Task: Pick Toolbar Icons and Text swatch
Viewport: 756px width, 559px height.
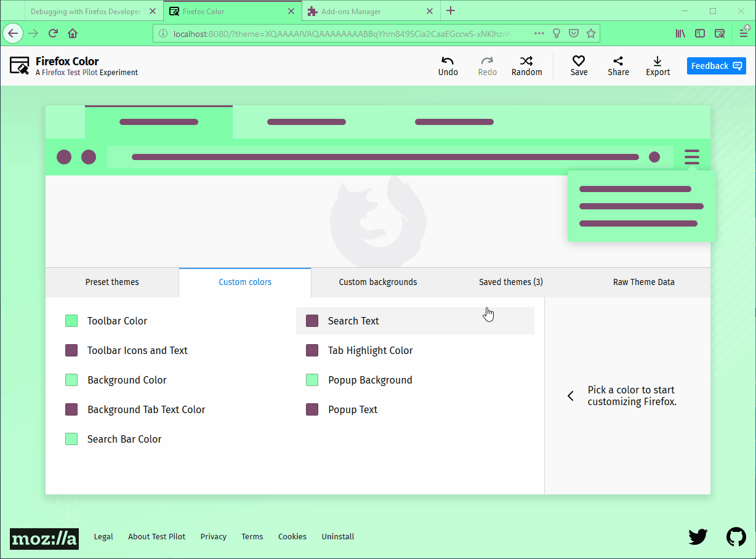Action: coord(71,350)
